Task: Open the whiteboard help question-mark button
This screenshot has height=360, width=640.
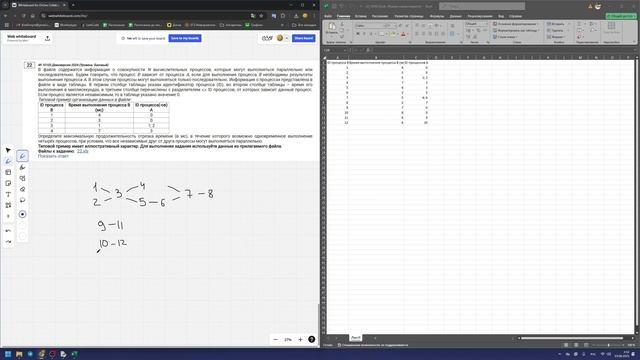Action: point(311,340)
